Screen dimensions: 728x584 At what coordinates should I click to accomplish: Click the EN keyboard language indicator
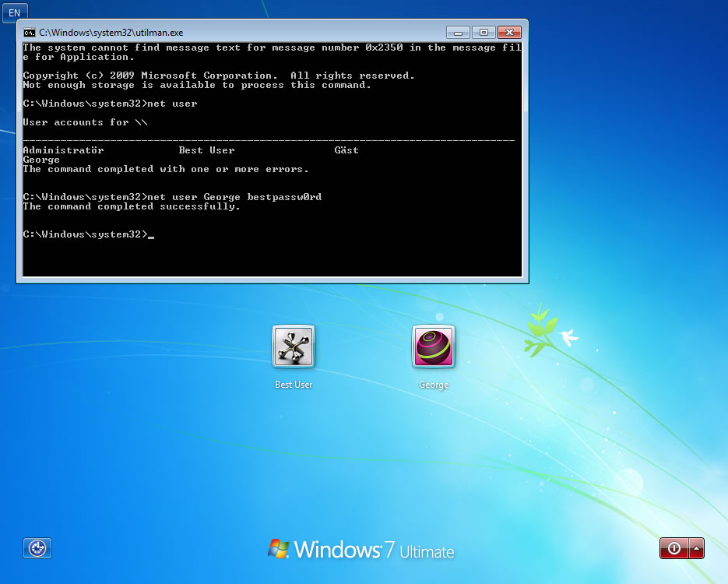pyautogui.click(x=14, y=12)
